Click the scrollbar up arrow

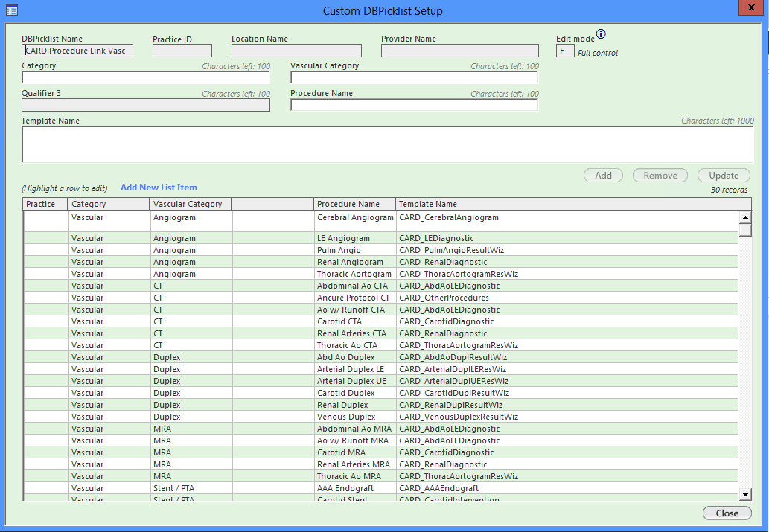click(x=745, y=217)
